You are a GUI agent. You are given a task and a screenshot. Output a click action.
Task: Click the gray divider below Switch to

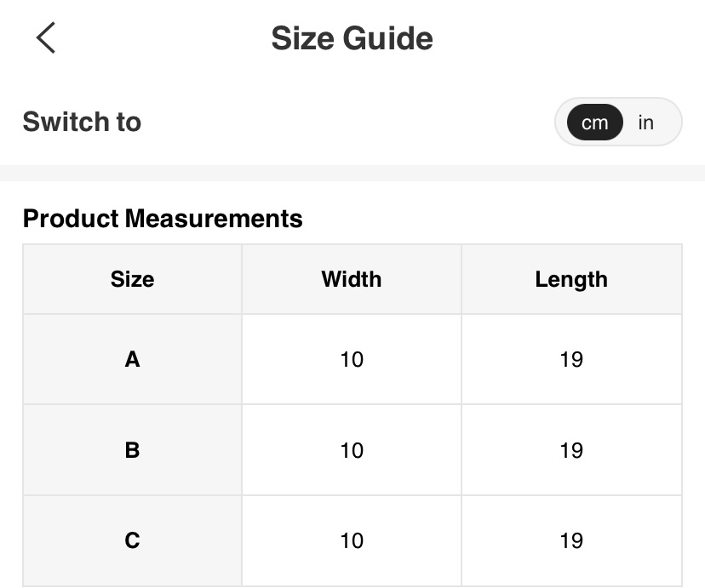coord(352,173)
